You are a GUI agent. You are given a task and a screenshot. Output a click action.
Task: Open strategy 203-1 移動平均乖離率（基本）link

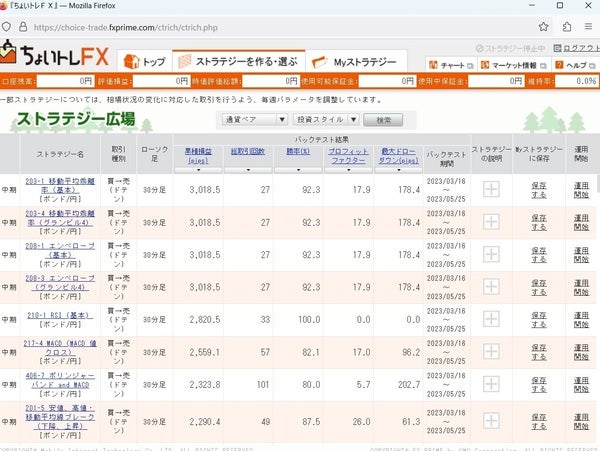pyautogui.click(x=60, y=186)
